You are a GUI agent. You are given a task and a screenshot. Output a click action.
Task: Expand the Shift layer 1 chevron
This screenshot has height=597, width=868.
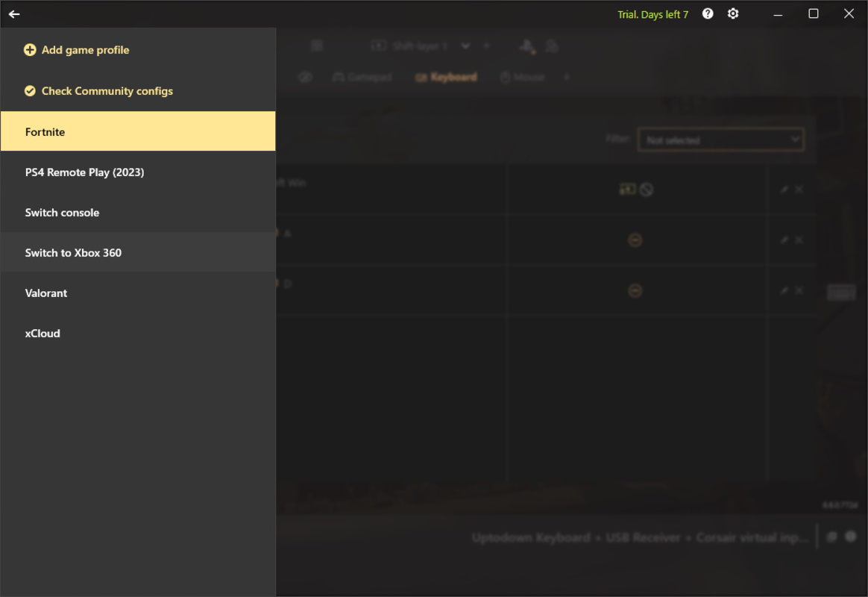465,46
